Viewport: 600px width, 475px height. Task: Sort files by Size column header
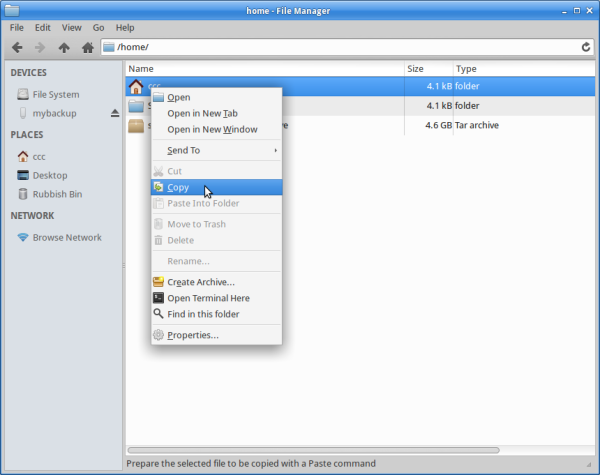click(427, 69)
